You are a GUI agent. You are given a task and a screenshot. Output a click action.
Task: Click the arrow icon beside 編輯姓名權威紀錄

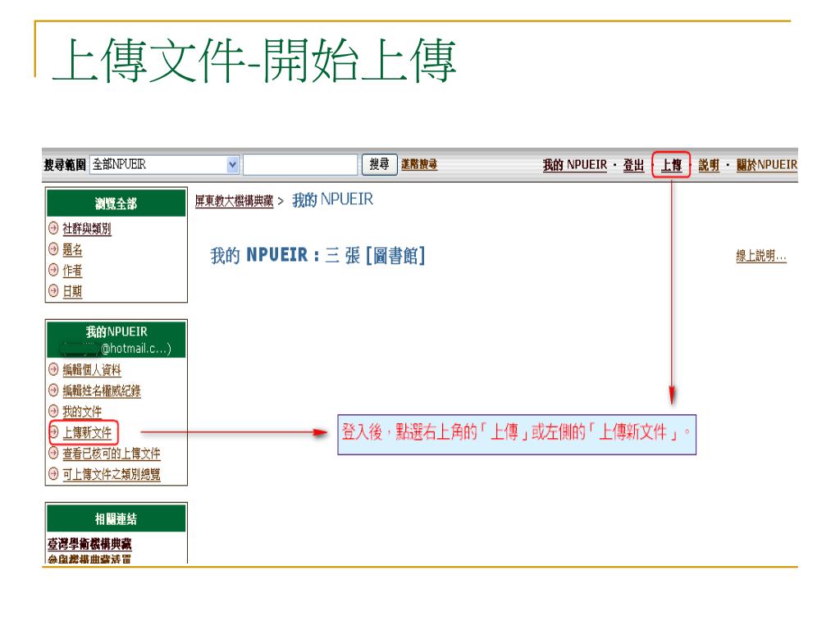coord(53,390)
